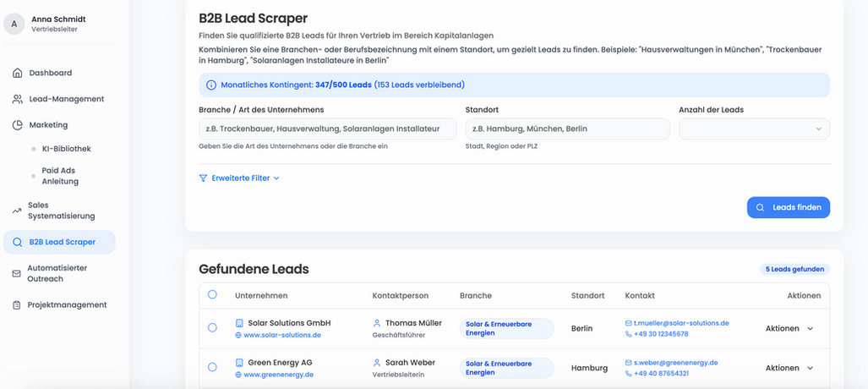Viewport: 868px width, 389px height.
Task: Click the Sales Systematisierung trend icon
Action: tap(18, 211)
